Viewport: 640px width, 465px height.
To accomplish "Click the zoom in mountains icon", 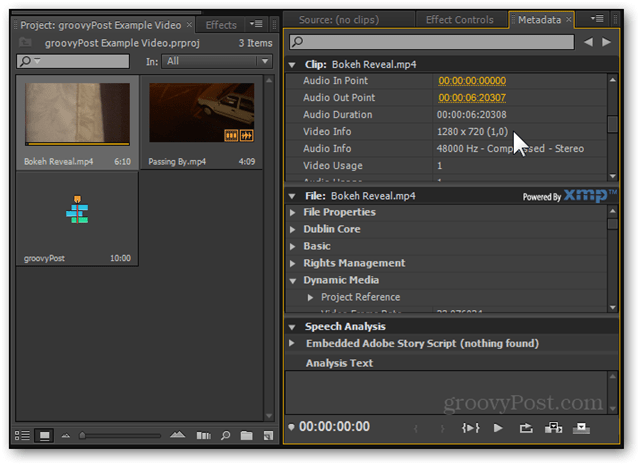I will tap(178, 435).
